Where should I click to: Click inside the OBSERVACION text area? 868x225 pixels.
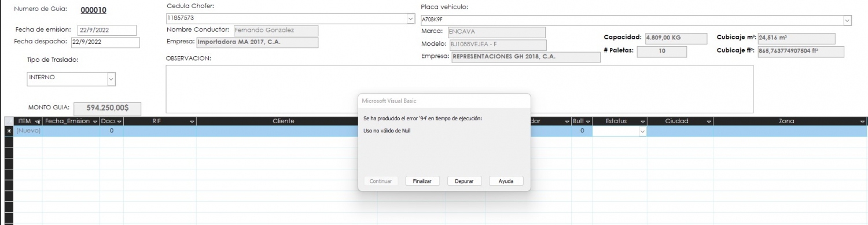pyautogui.click(x=459, y=89)
